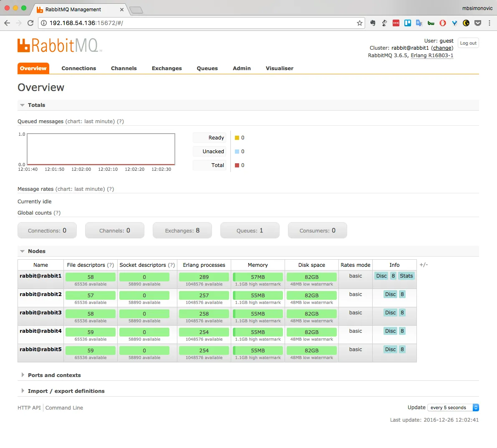Viewport: 497px width, 448px height.
Task: Open the Exchanges tab
Action: (167, 68)
